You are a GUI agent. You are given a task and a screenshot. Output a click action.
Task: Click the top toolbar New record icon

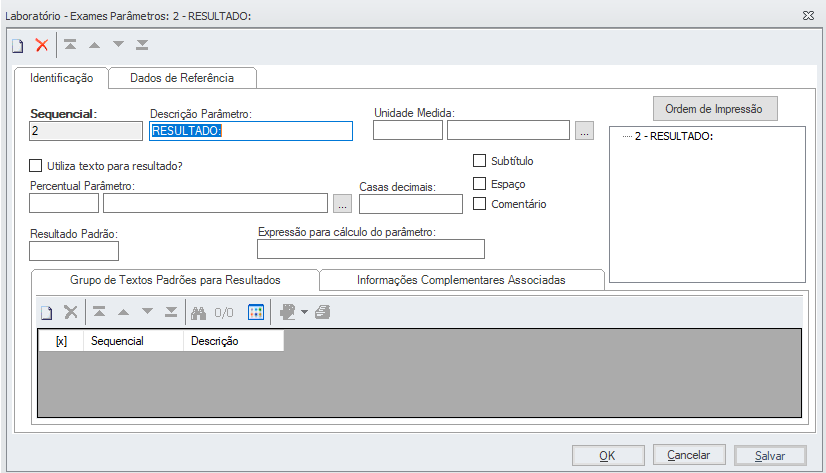18,46
